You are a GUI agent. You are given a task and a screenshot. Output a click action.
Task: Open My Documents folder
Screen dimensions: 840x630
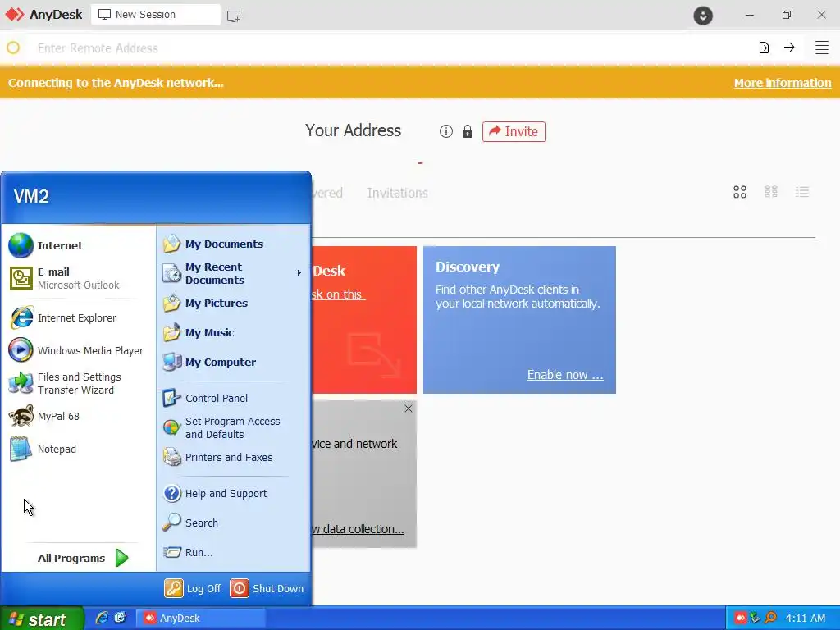click(232, 244)
